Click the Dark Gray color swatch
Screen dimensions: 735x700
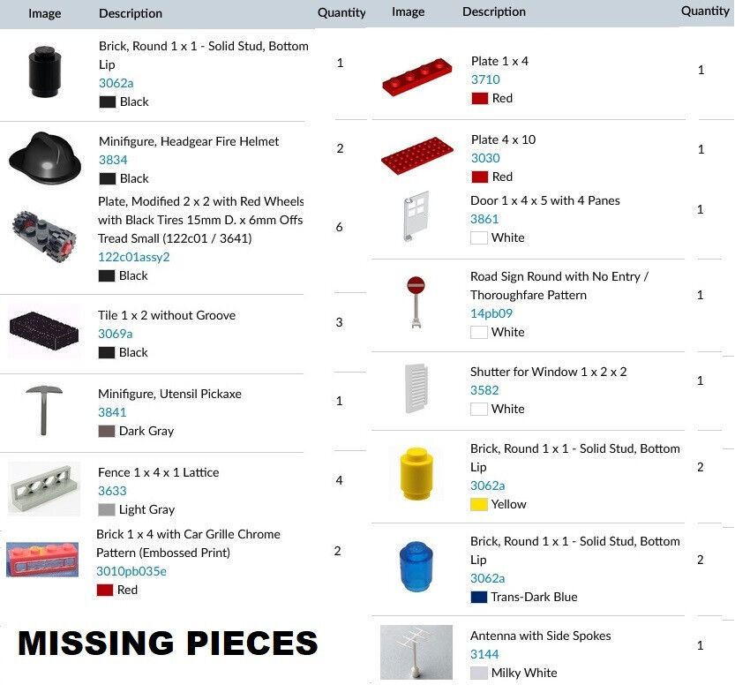[107, 432]
